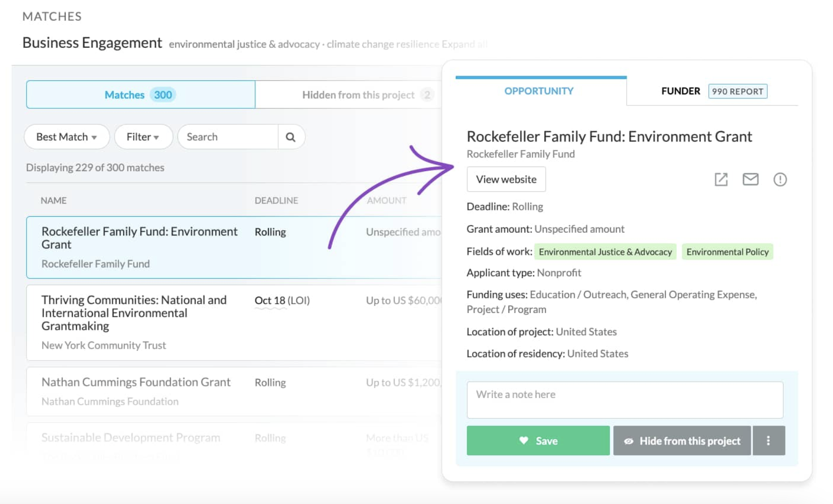833x504 pixels.
Task: Select the Opportunity tab
Action: (539, 91)
